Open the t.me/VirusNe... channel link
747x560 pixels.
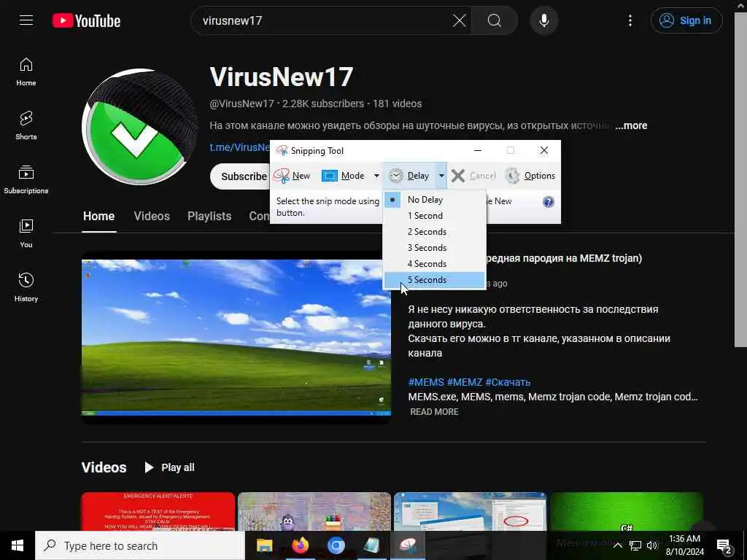[x=239, y=147]
